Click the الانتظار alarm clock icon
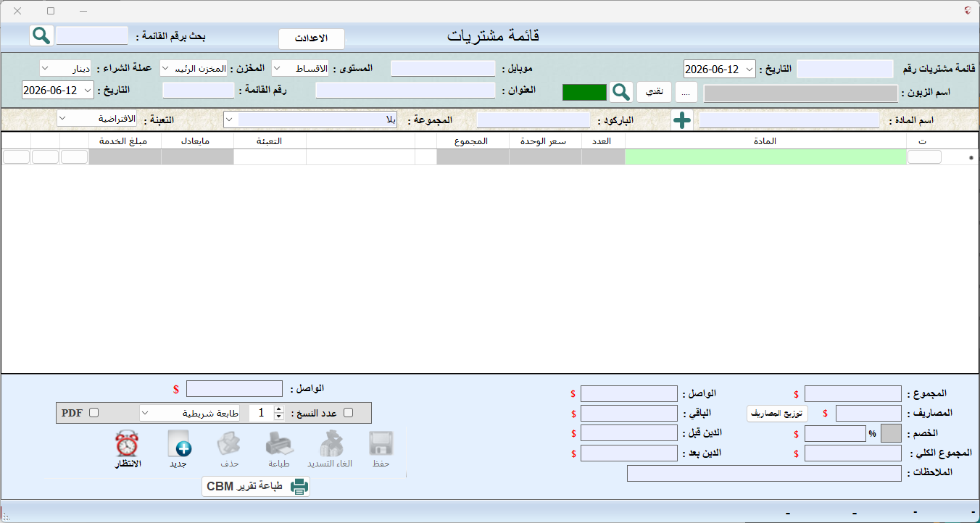Screen dimensions: 980x523 [x=127, y=449]
